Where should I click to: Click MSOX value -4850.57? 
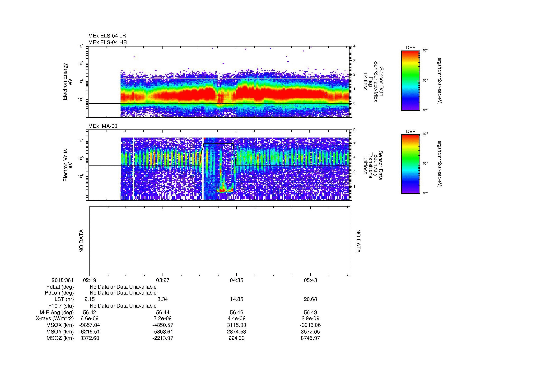(163, 325)
